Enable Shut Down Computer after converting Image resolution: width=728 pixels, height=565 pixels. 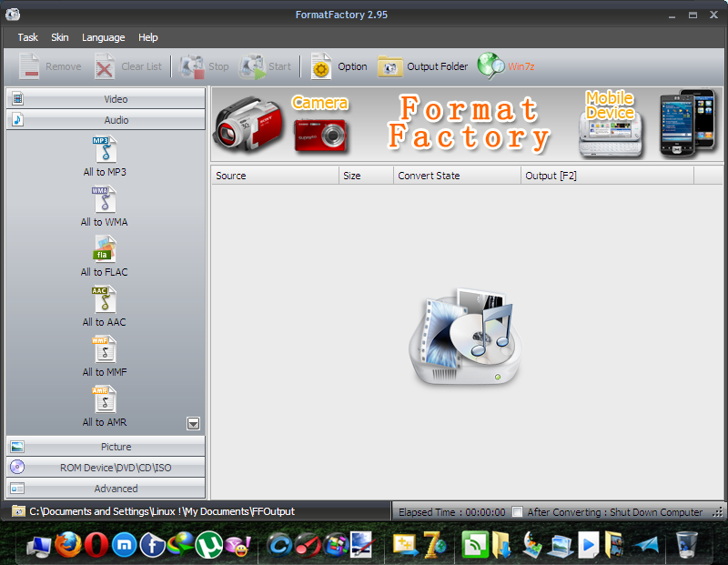point(517,511)
